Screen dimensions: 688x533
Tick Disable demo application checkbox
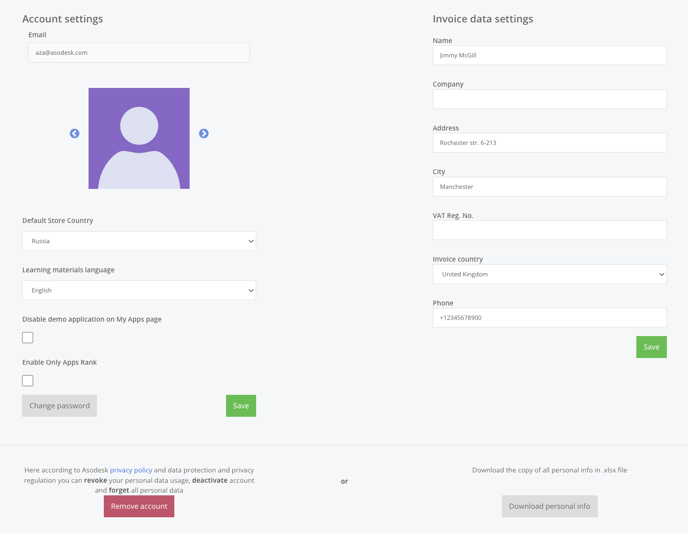pyautogui.click(x=28, y=338)
